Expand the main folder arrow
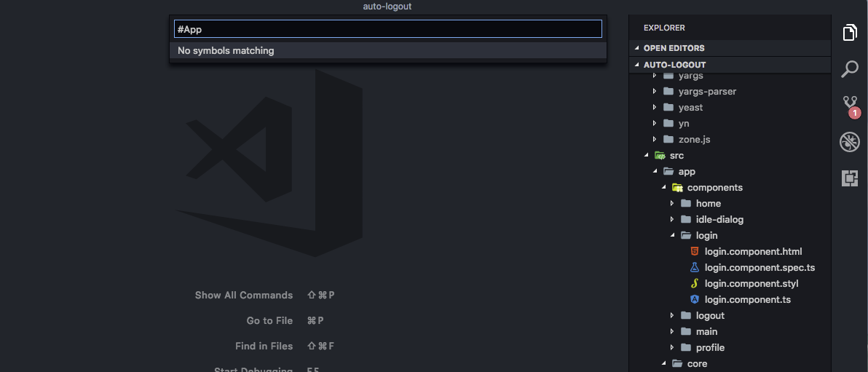868x372 pixels. point(672,331)
